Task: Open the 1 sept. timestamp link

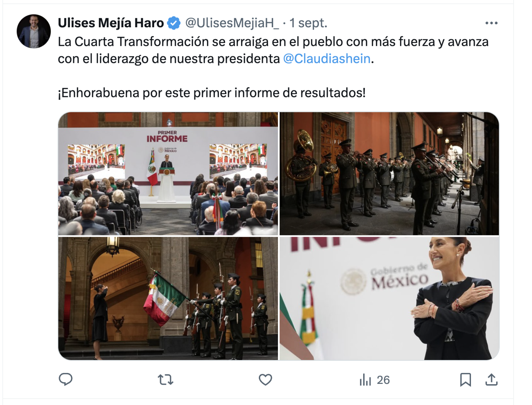Action: [x=309, y=23]
